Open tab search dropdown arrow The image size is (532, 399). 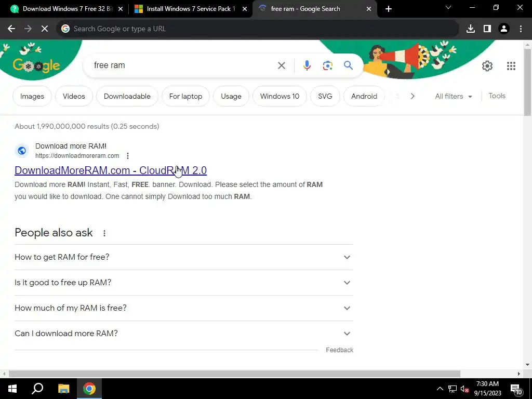448,7
